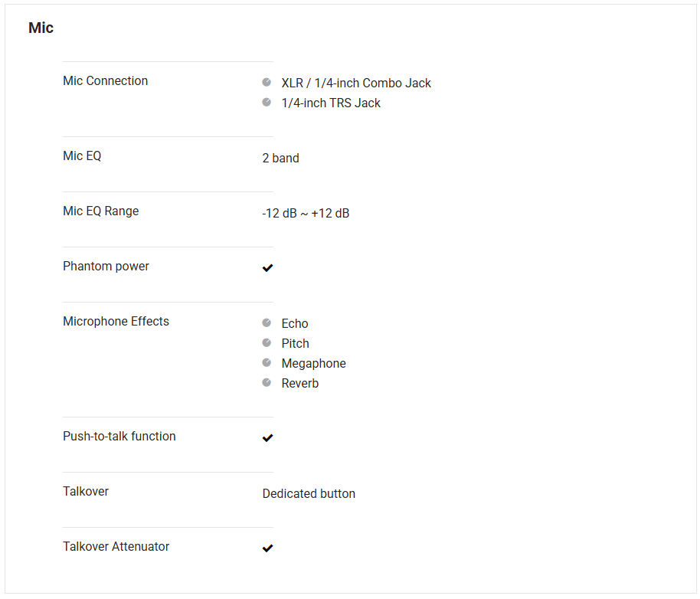Click the Mic EQ Range label

(100, 211)
